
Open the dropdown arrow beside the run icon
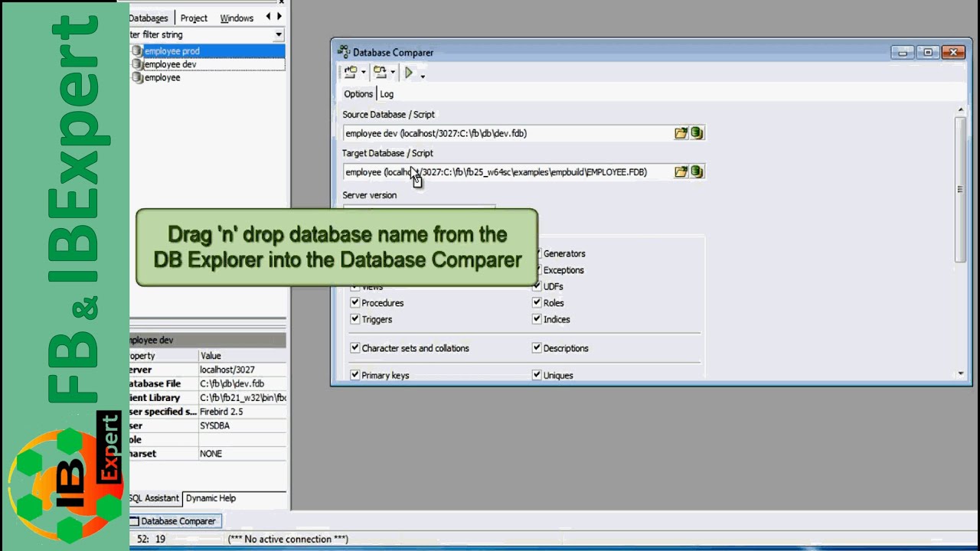(423, 75)
